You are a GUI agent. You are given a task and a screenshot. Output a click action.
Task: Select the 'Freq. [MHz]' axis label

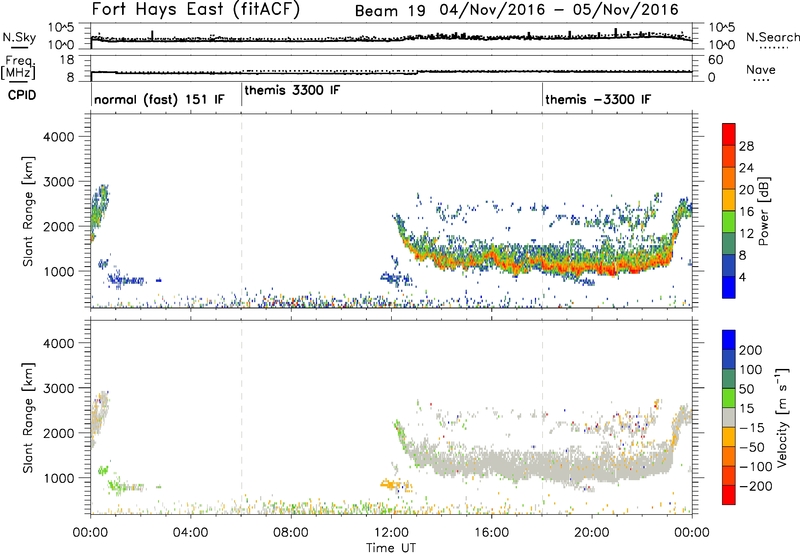point(19,68)
